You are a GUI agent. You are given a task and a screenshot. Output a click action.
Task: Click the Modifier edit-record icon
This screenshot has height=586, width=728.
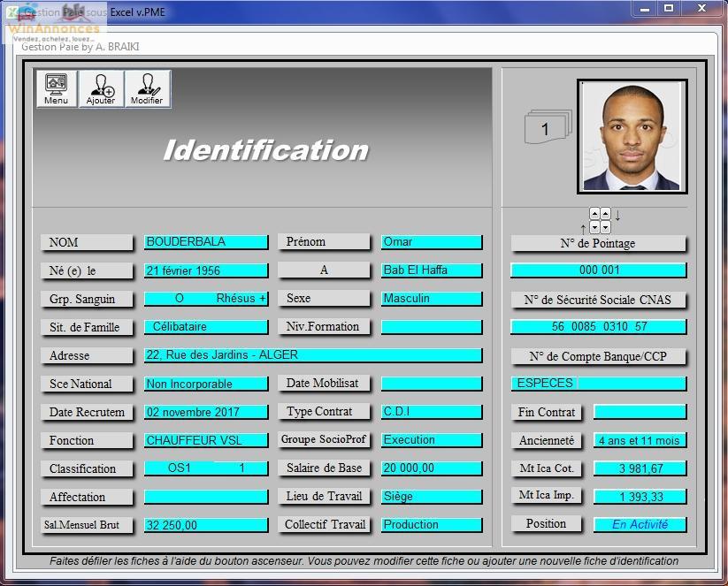(147, 89)
